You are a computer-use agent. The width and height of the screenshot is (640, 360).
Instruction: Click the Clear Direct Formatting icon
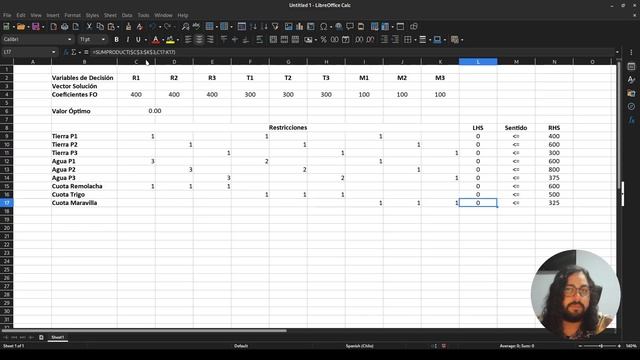coord(140,27)
